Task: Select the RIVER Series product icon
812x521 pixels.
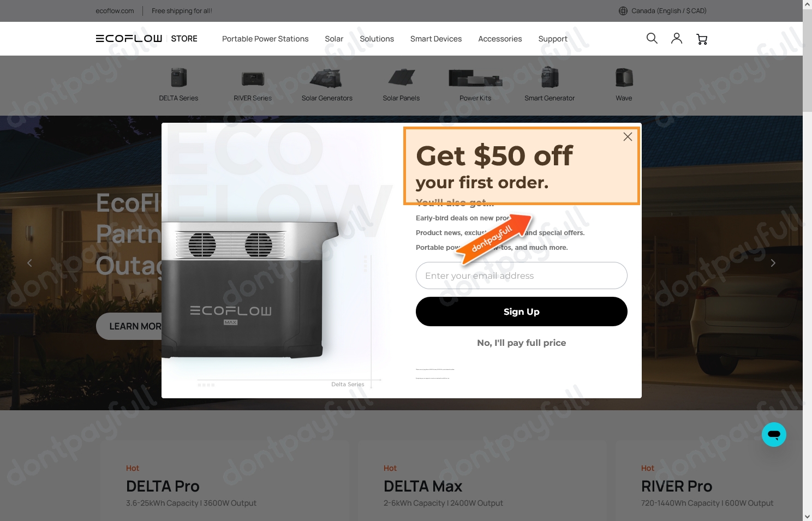Action: pyautogui.click(x=253, y=79)
